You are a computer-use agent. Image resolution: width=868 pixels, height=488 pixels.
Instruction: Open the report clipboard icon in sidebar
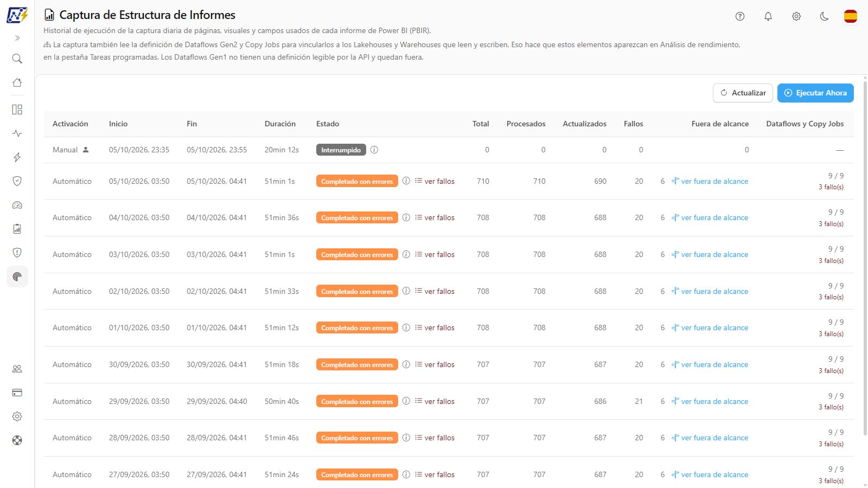click(x=17, y=229)
